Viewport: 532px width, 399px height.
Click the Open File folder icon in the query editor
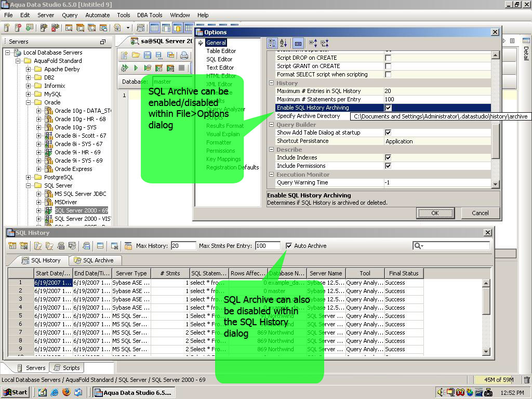click(136, 55)
